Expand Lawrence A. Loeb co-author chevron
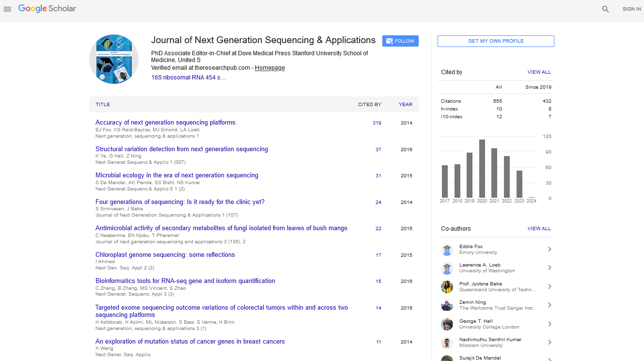The height and width of the screenshot is (361, 644). tap(550, 268)
